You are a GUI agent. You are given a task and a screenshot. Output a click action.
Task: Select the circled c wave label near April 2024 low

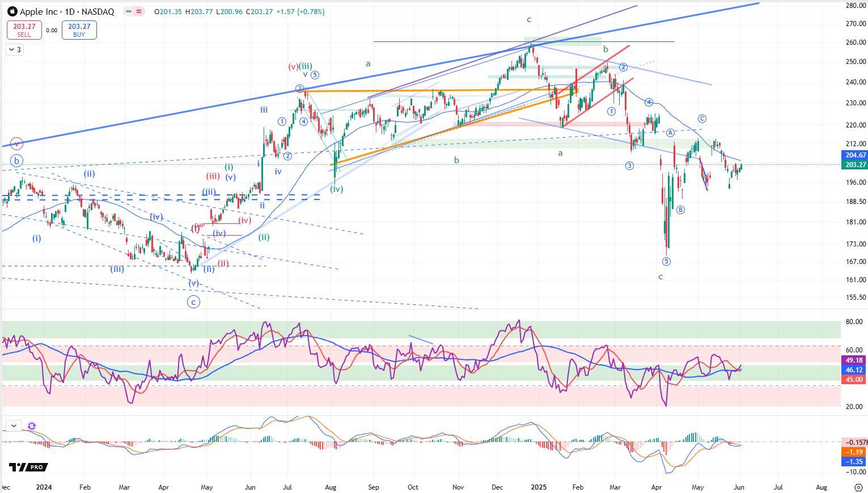coord(193,302)
